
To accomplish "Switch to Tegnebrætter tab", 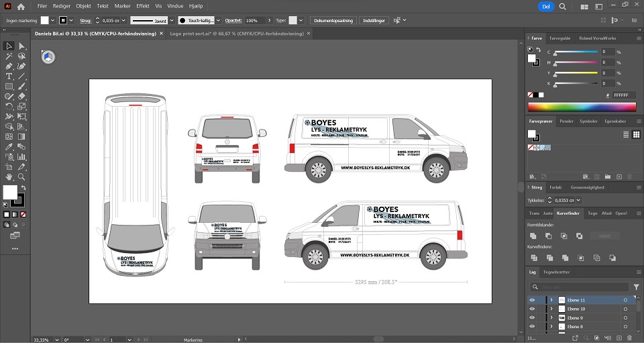I will click(557, 272).
